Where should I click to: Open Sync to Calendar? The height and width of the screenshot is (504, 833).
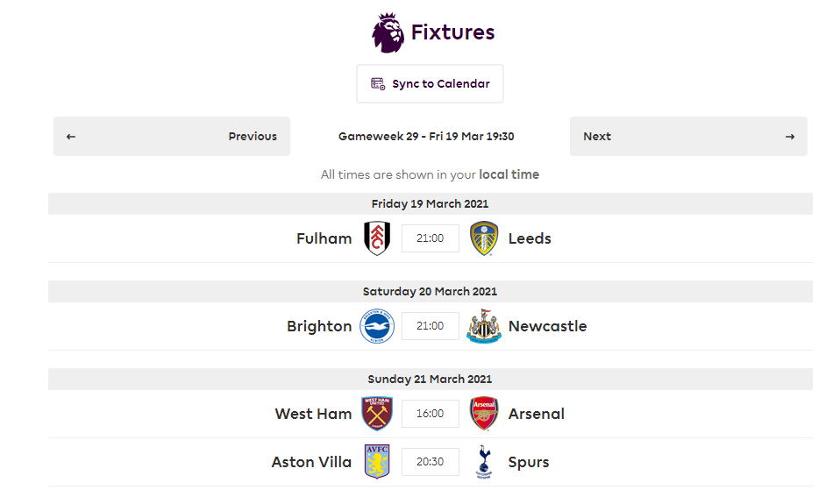pyautogui.click(x=430, y=84)
